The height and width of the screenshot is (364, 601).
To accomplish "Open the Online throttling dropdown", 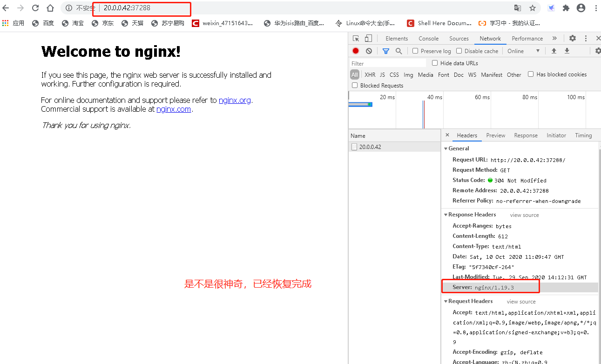I will tap(524, 51).
